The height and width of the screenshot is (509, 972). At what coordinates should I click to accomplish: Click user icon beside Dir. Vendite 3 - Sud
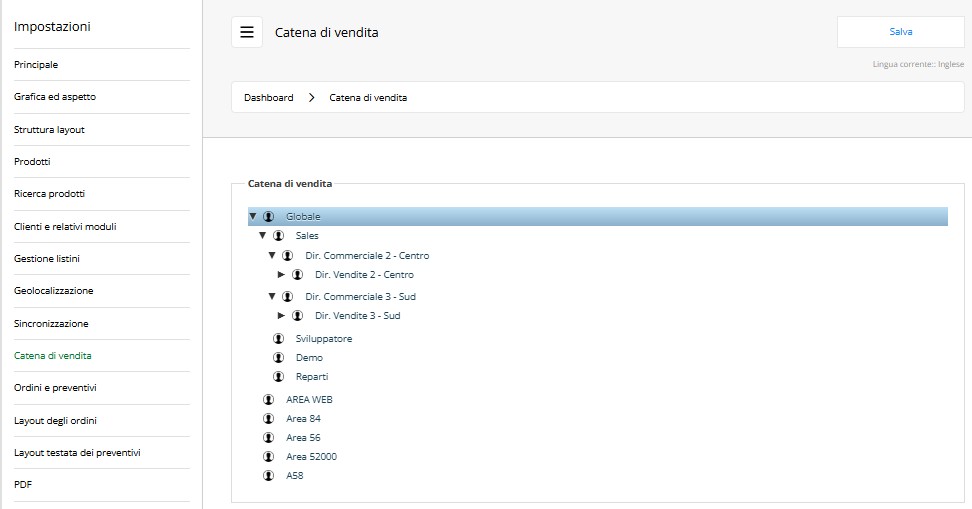(x=298, y=316)
